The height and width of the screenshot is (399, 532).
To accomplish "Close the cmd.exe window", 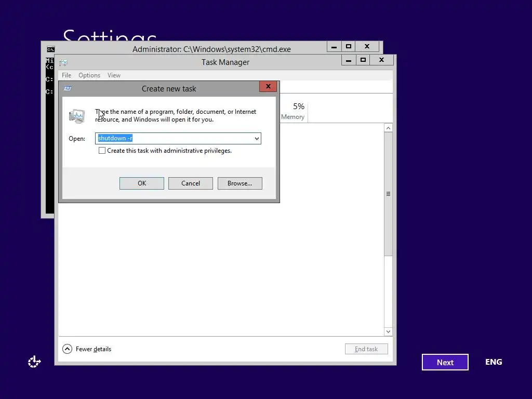I will pyautogui.click(x=367, y=47).
